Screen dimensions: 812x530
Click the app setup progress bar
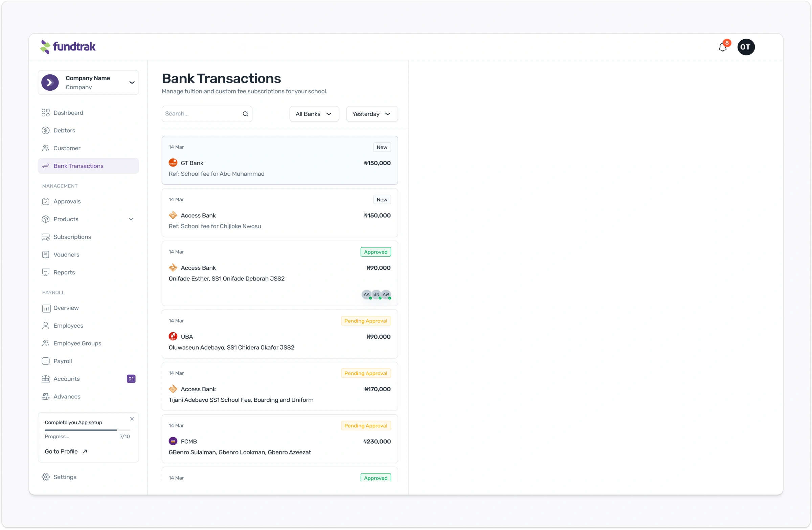coord(87,430)
